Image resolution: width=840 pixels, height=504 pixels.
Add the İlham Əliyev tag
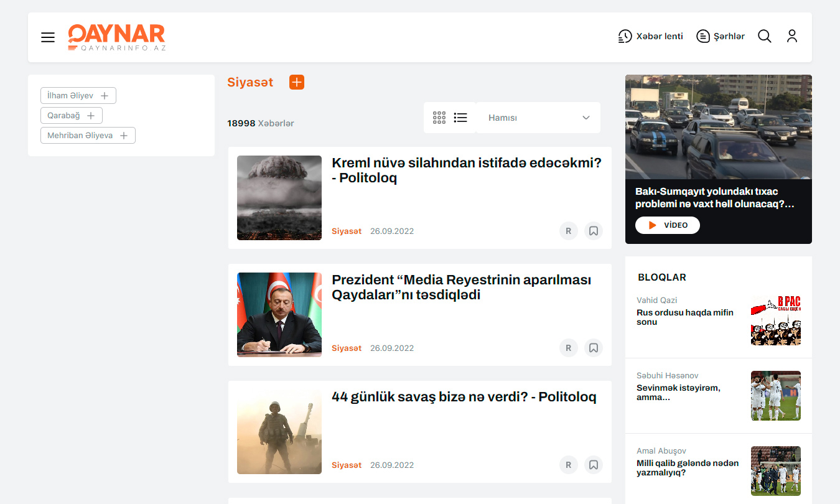click(x=105, y=96)
